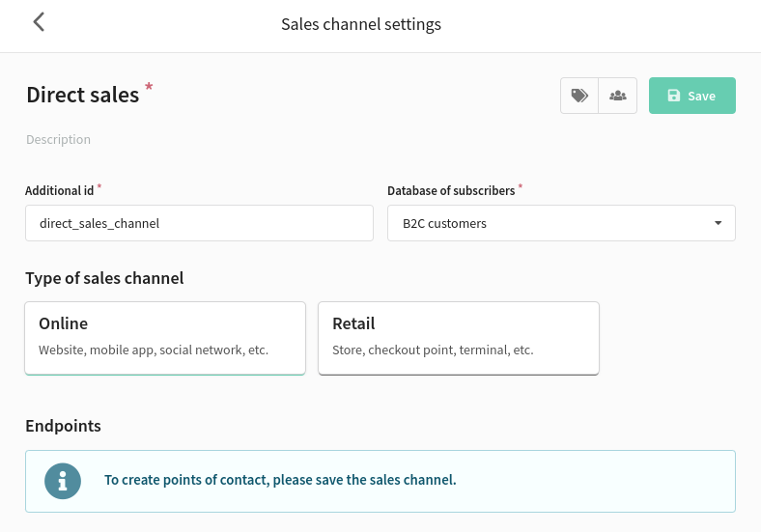
Task: Focus the Description placeholder field
Action: point(58,139)
